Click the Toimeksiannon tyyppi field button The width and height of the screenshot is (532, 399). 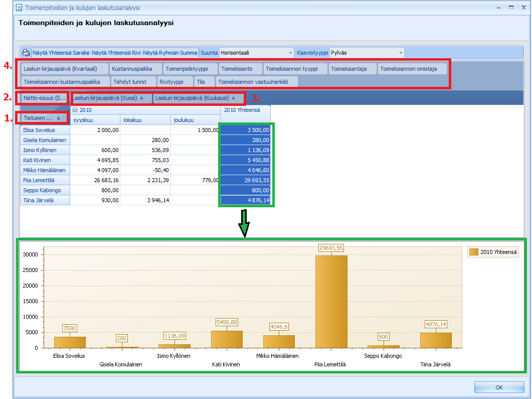[x=295, y=69]
